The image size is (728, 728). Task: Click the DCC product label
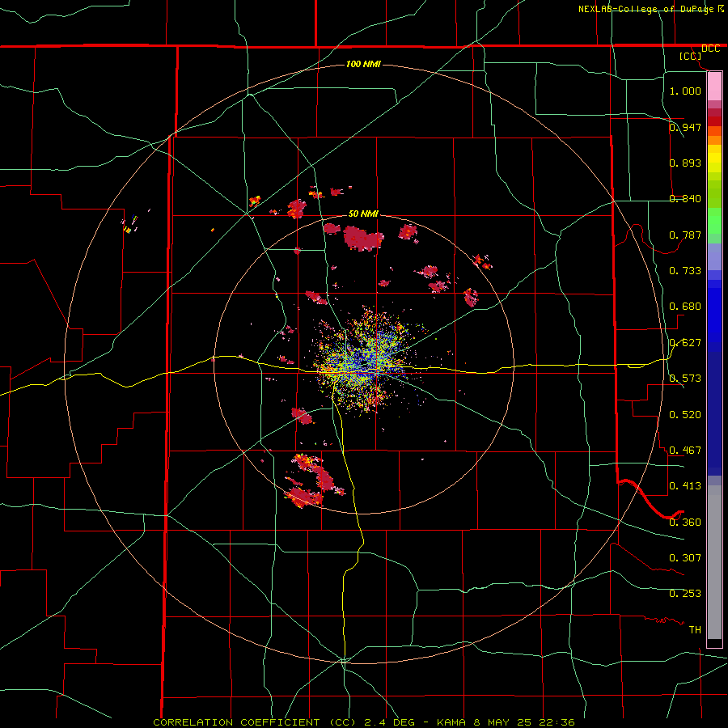point(710,49)
